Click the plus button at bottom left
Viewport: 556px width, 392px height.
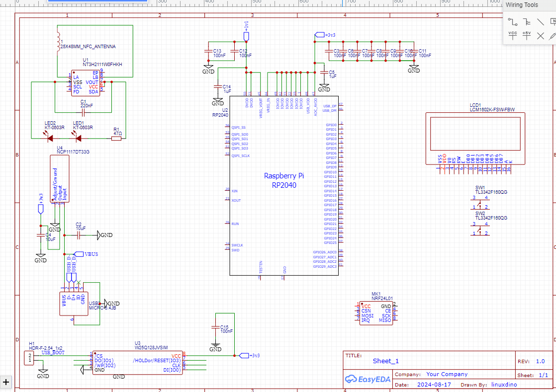6,382
